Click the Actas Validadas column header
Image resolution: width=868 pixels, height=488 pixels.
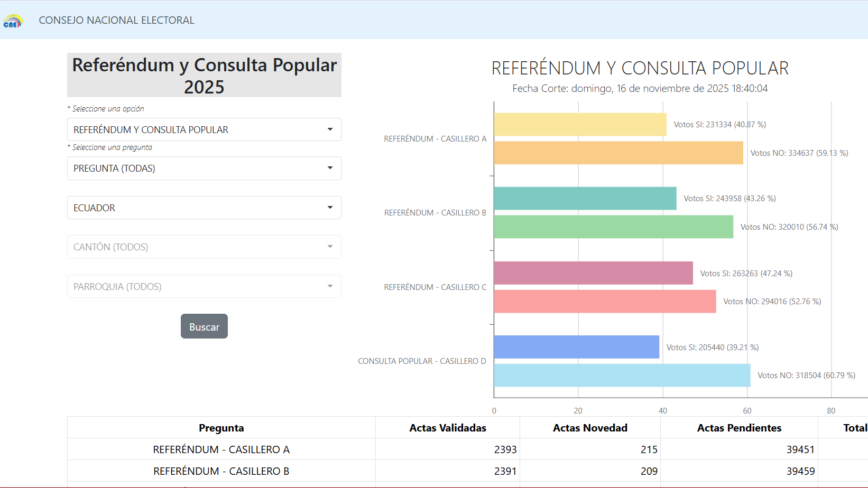click(x=447, y=428)
